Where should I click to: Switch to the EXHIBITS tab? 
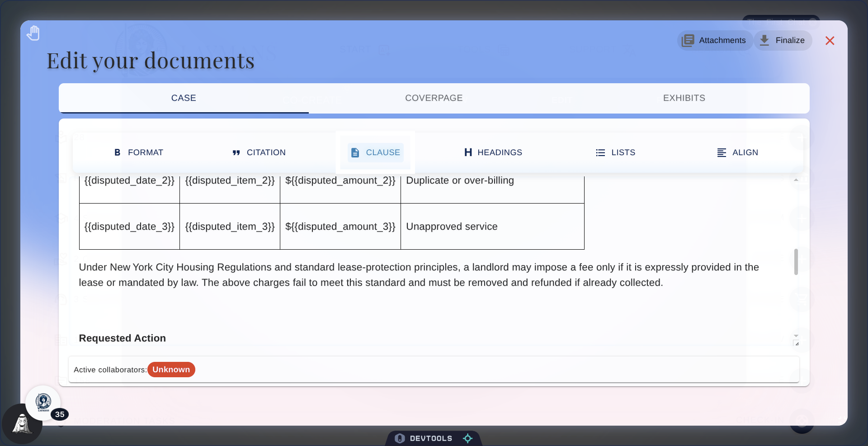684,98
